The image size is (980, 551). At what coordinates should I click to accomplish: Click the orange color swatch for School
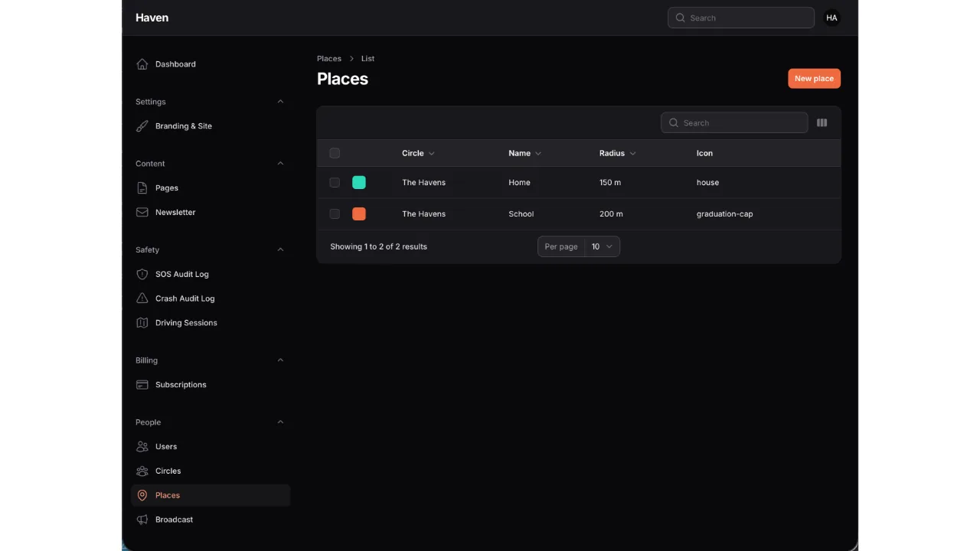point(359,214)
